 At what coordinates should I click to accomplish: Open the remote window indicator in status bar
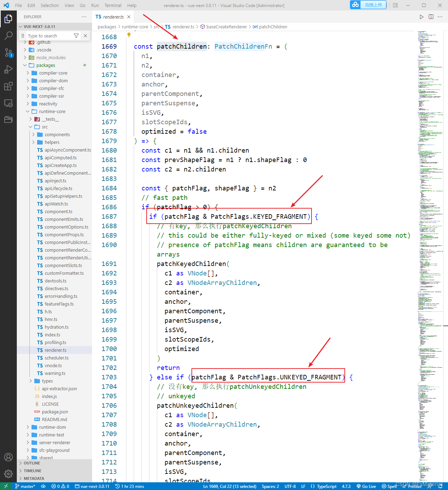click(x=6, y=486)
